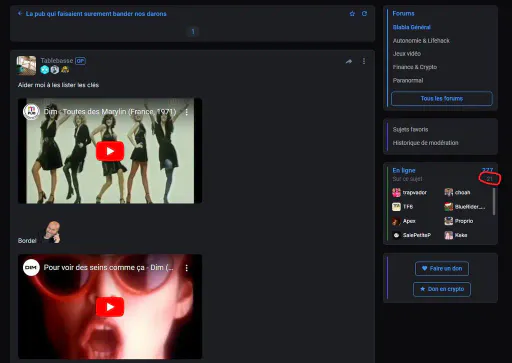Screen dimensions: 512x363
Task: Open the Blabla Général forum
Action: (411, 27)
